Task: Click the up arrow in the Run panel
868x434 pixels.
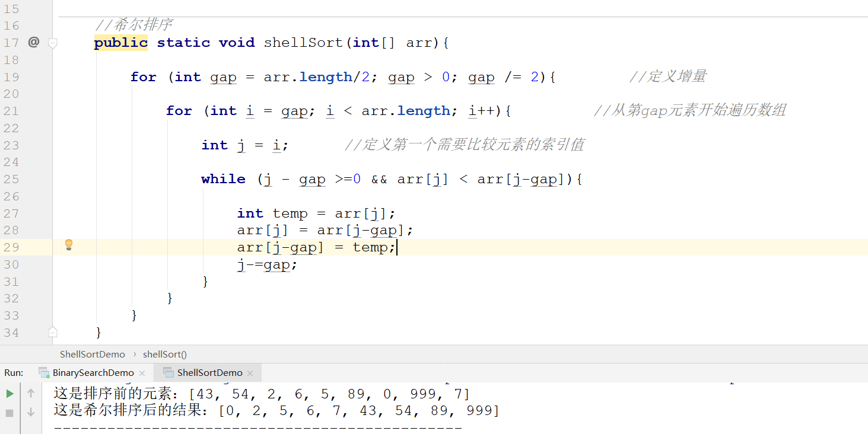Action: coord(31,393)
